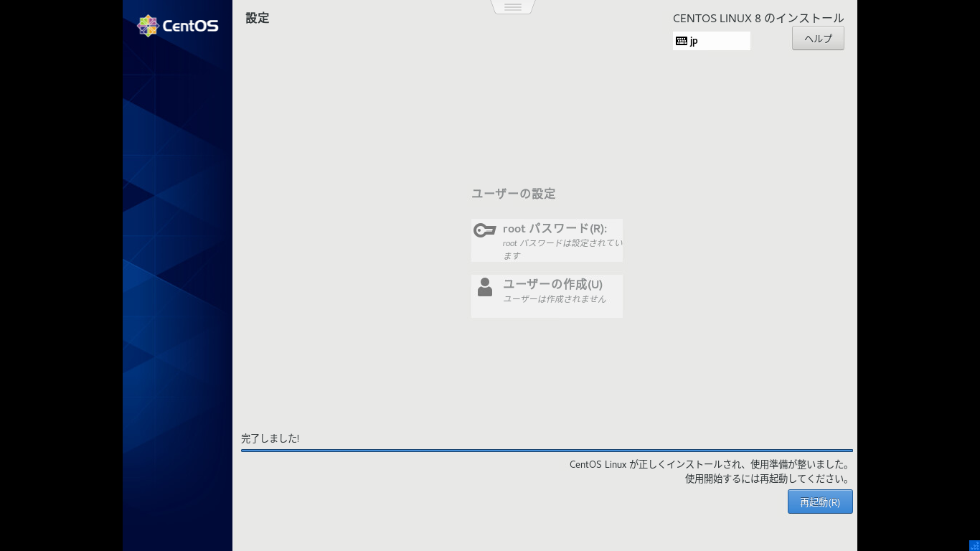
Task: Click the ユーザーの設定 section heading
Action: 514,194
